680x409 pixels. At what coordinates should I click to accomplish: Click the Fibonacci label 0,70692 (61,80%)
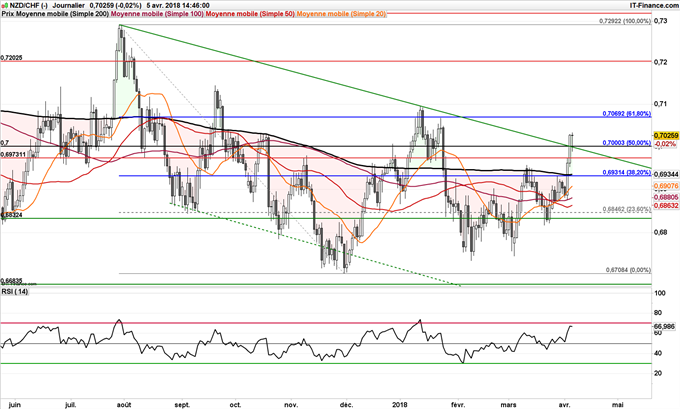[627, 114]
